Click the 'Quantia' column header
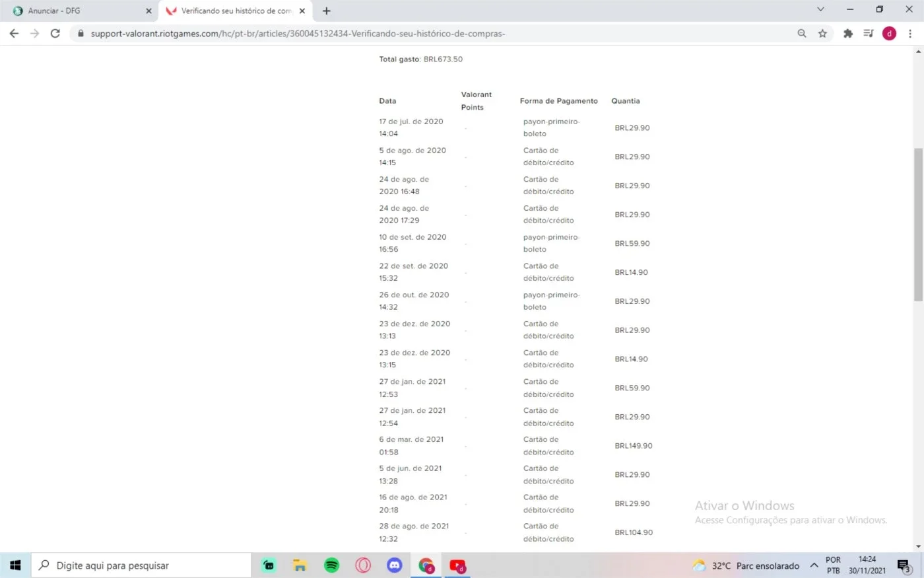 [625, 101]
